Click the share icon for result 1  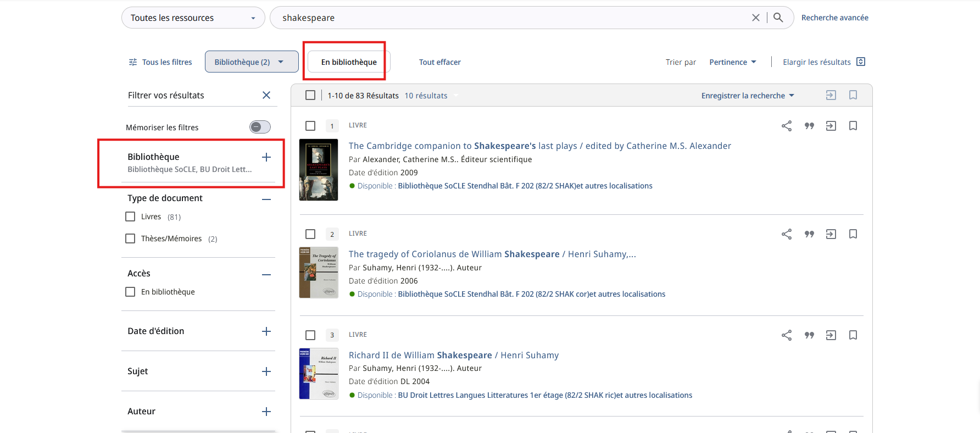click(x=787, y=126)
